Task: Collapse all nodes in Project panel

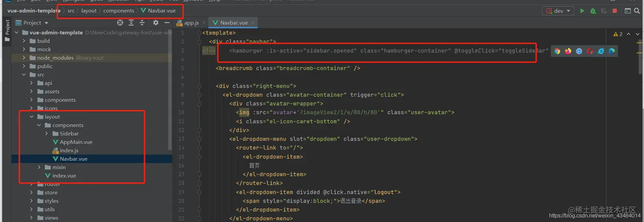Action: point(142,23)
